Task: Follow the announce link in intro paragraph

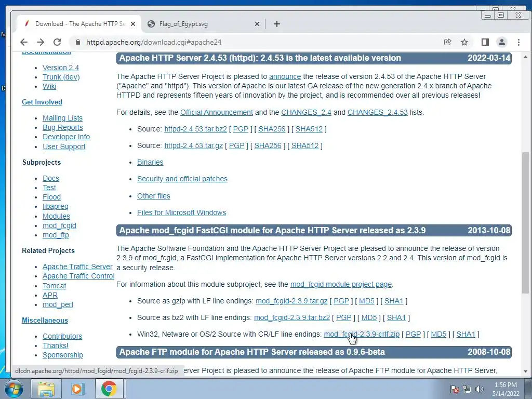Action: click(x=285, y=76)
